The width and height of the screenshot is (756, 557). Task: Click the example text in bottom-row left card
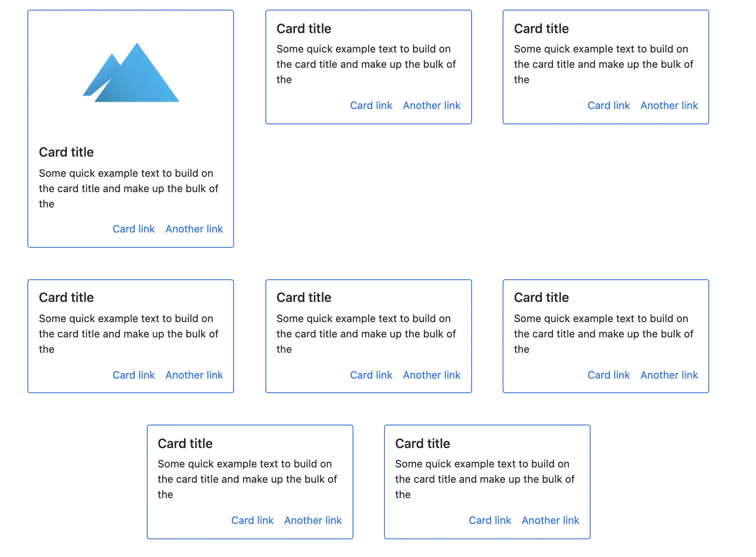247,479
